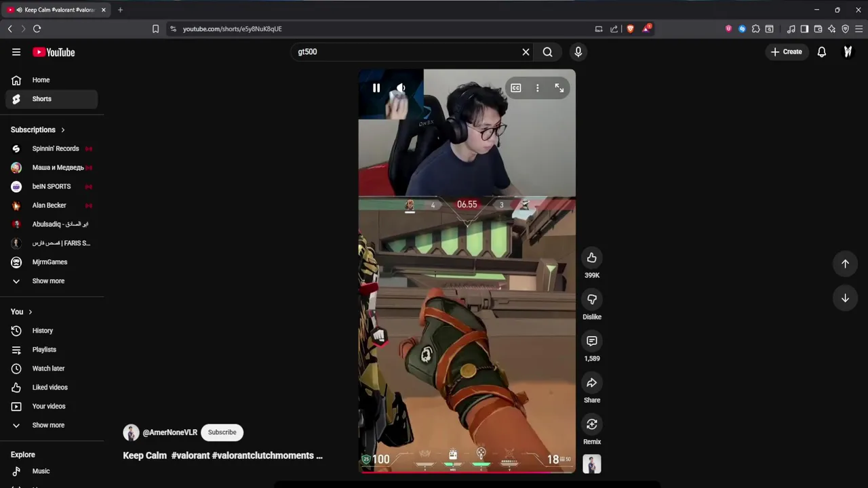The width and height of the screenshot is (868, 488).
Task: Open the sound thumbnail below Remix
Action: tap(592, 464)
